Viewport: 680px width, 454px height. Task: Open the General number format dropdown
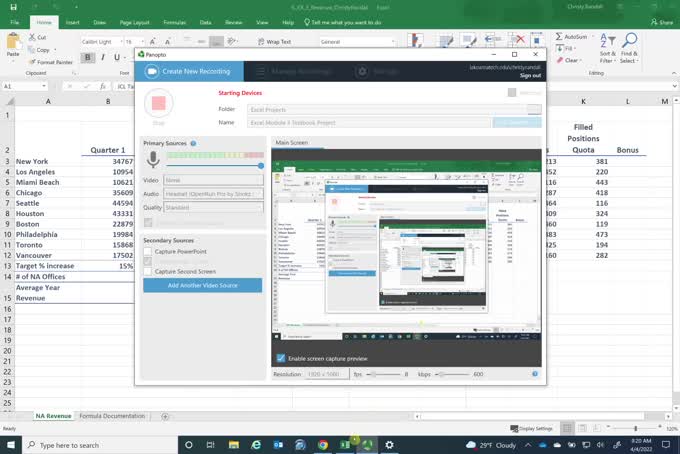(393, 42)
